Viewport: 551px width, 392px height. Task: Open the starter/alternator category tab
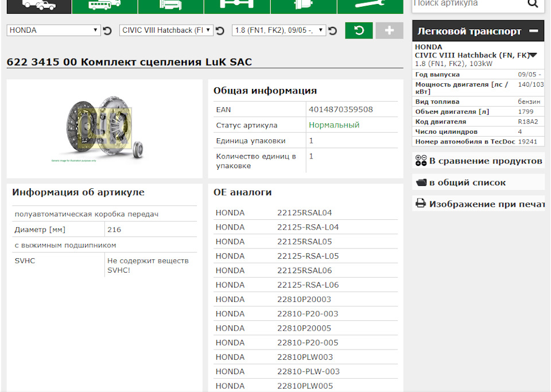pos(304,6)
